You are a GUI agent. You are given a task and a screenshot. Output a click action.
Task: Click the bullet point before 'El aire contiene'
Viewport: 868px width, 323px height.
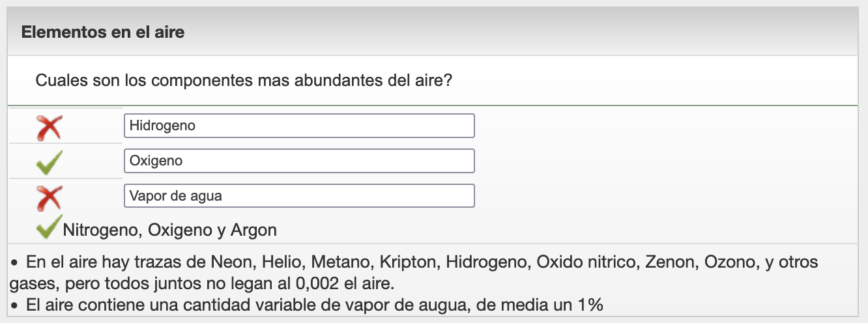[x=14, y=305]
